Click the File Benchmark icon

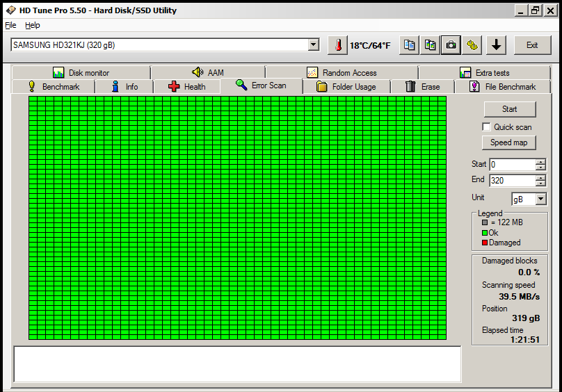(474, 86)
